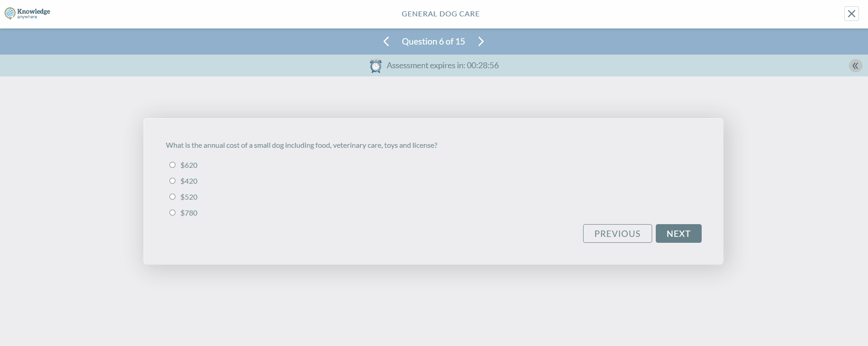Click the GENERAL DOG CARE title
The height and width of the screenshot is (346, 868).
440,14
